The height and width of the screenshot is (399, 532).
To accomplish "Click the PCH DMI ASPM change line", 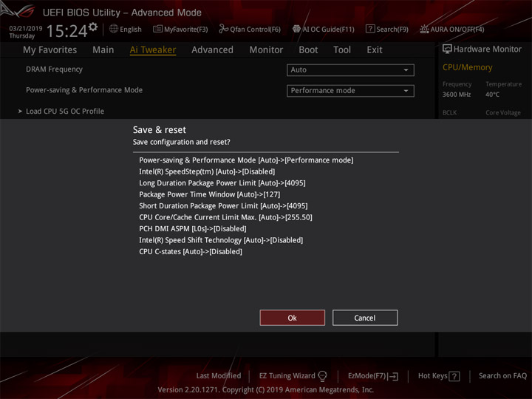I will (193, 228).
